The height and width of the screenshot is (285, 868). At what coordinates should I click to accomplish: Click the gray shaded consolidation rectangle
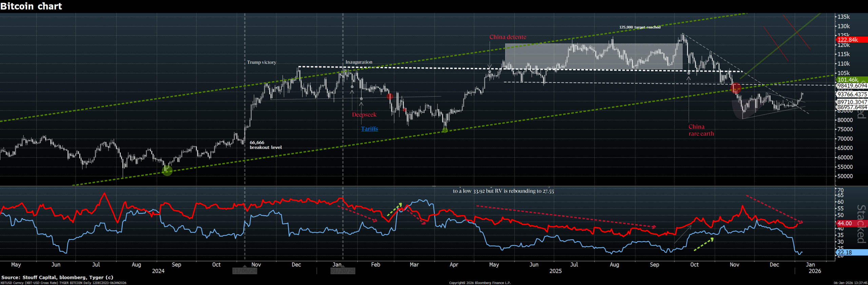(593, 56)
